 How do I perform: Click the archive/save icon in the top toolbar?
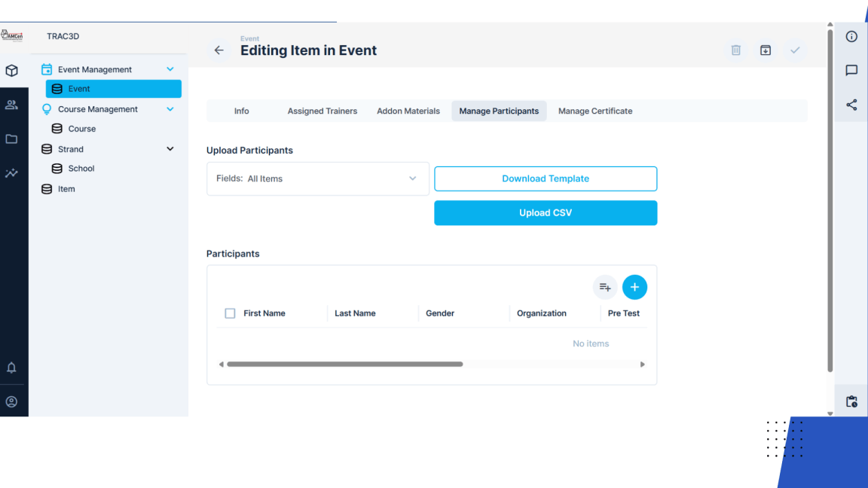pyautogui.click(x=766, y=50)
